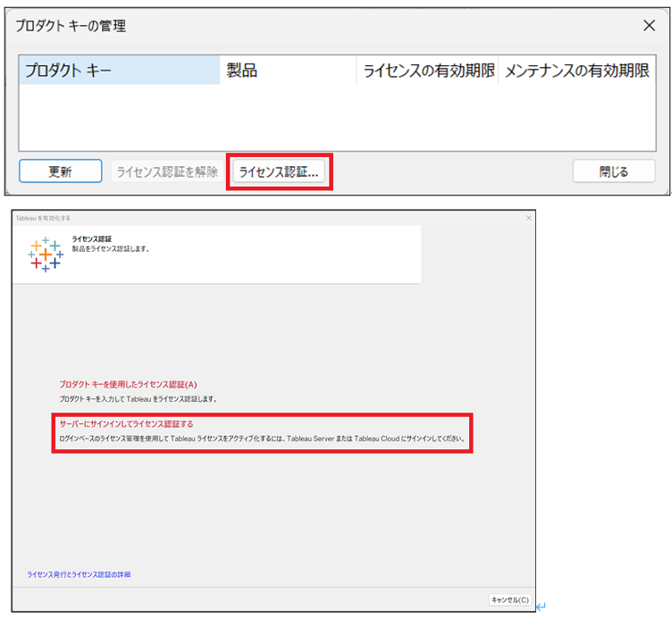
Task: Select プロダクト キーを使用したライセンス認証(A) option
Action: tap(128, 384)
